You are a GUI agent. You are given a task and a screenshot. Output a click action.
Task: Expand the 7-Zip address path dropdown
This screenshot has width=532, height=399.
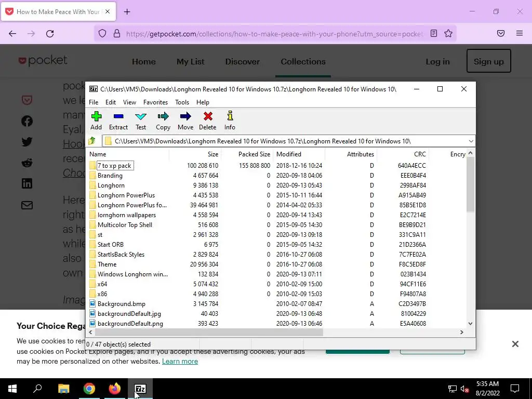click(471, 141)
